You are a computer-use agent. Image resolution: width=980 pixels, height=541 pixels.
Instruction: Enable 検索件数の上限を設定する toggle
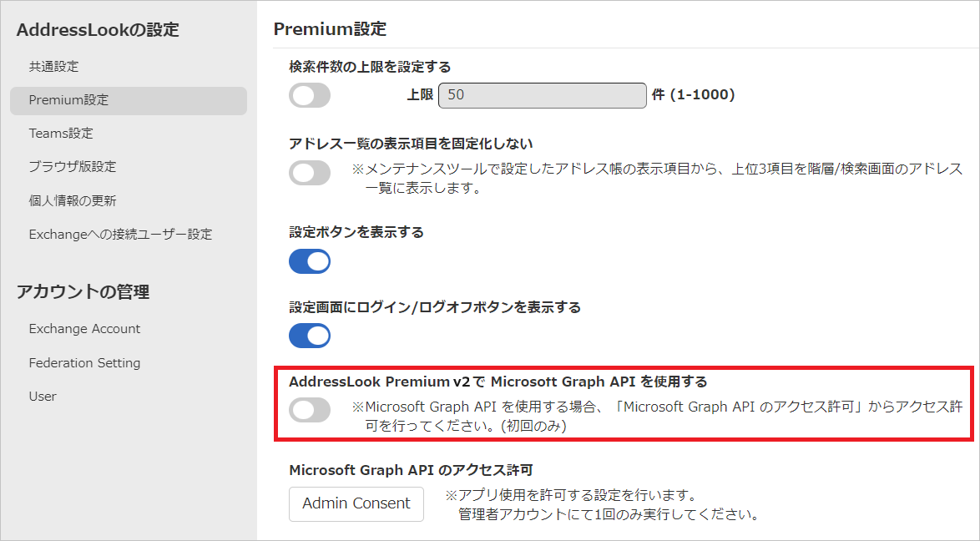click(x=310, y=95)
